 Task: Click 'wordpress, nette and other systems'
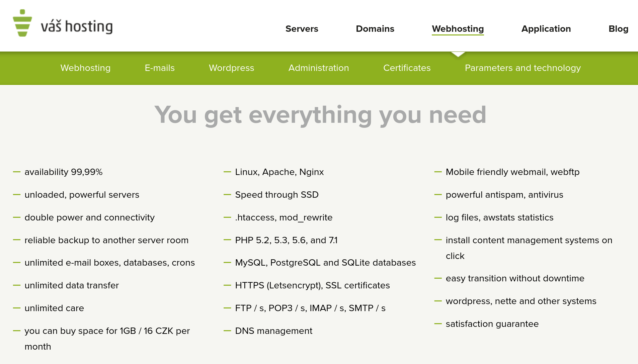coord(521,301)
